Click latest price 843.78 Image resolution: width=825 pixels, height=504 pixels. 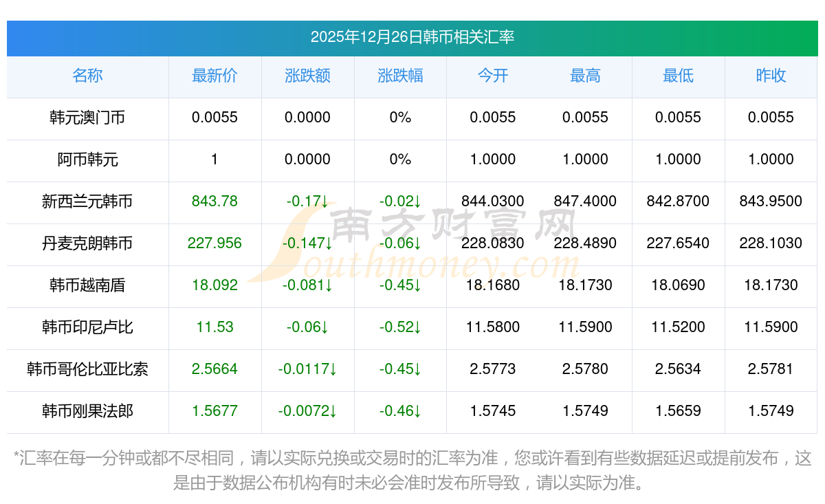(x=214, y=201)
